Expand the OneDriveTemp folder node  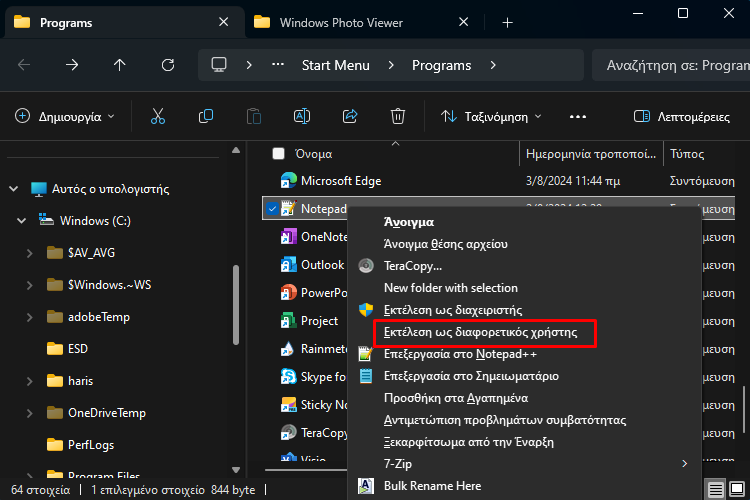click(30, 413)
